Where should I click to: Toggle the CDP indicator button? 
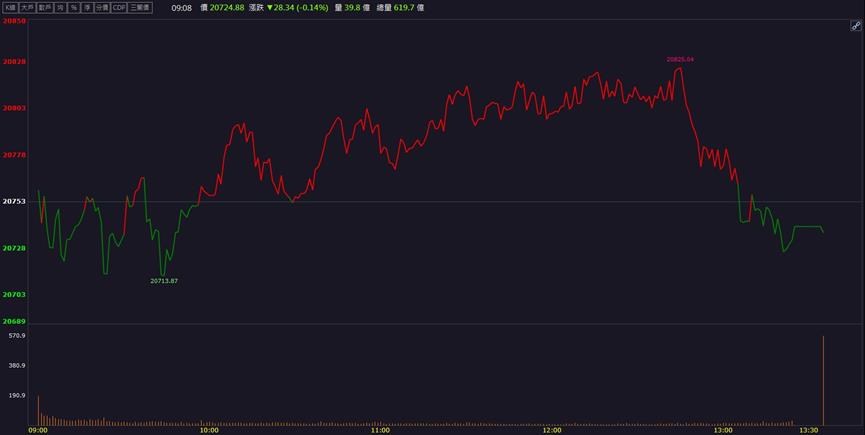(119, 8)
